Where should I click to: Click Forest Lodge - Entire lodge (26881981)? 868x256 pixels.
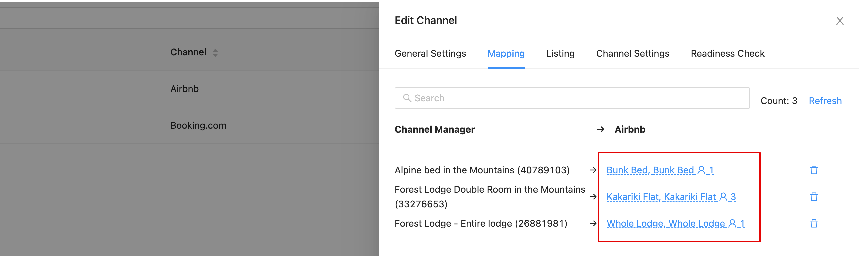[x=481, y=223]
